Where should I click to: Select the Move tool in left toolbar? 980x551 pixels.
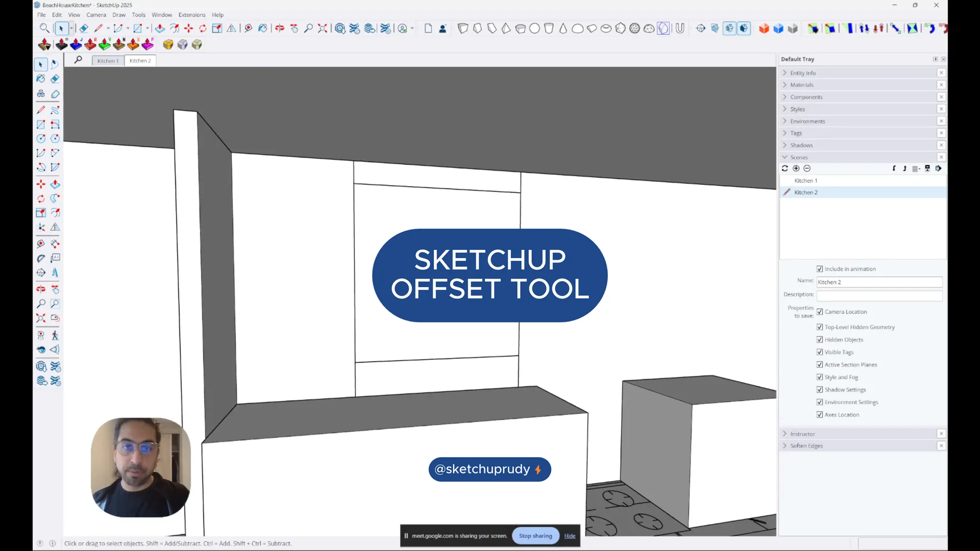41,184
